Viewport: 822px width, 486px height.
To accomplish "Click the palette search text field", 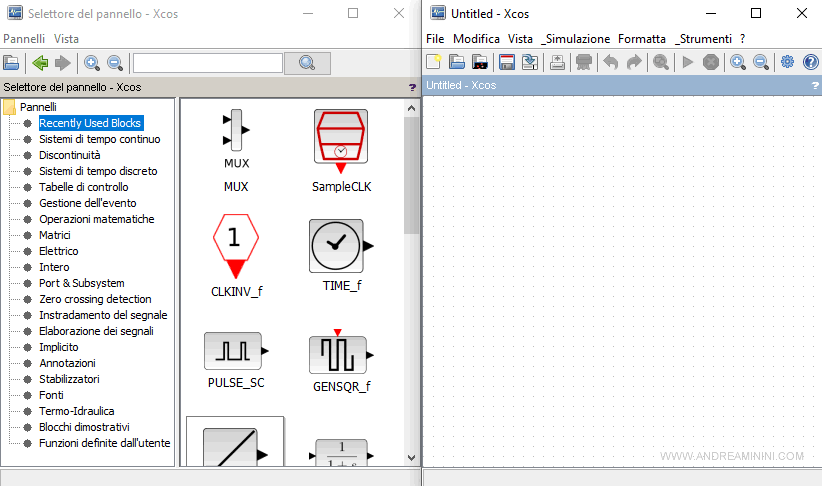I will tap(208, 63).
